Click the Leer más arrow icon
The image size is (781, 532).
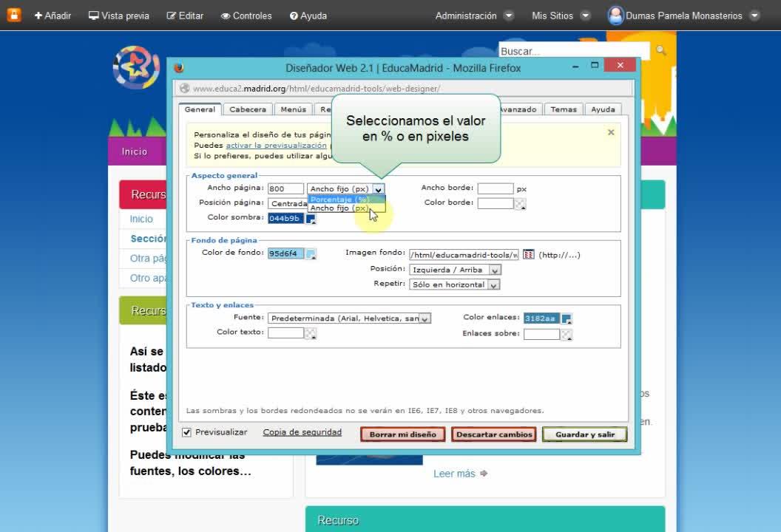484,474
